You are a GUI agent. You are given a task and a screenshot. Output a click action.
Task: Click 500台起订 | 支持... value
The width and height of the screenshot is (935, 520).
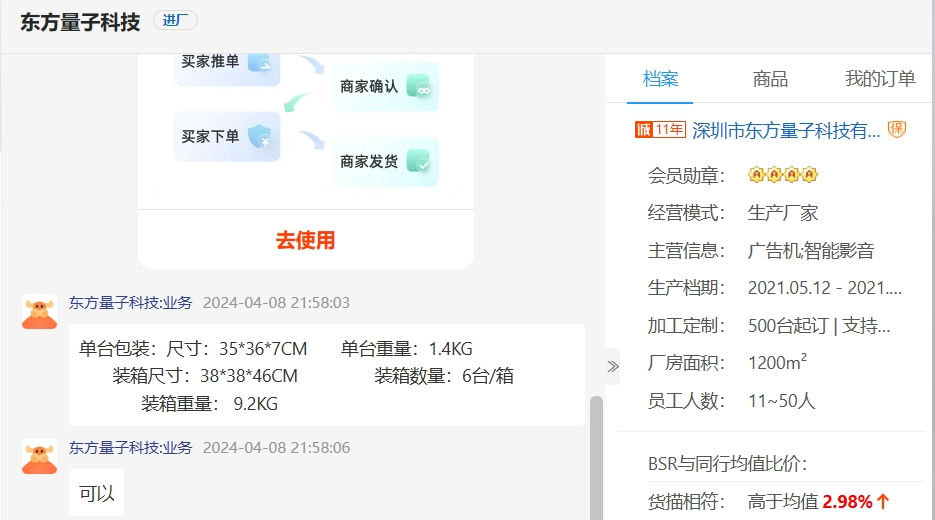(819, 326)
